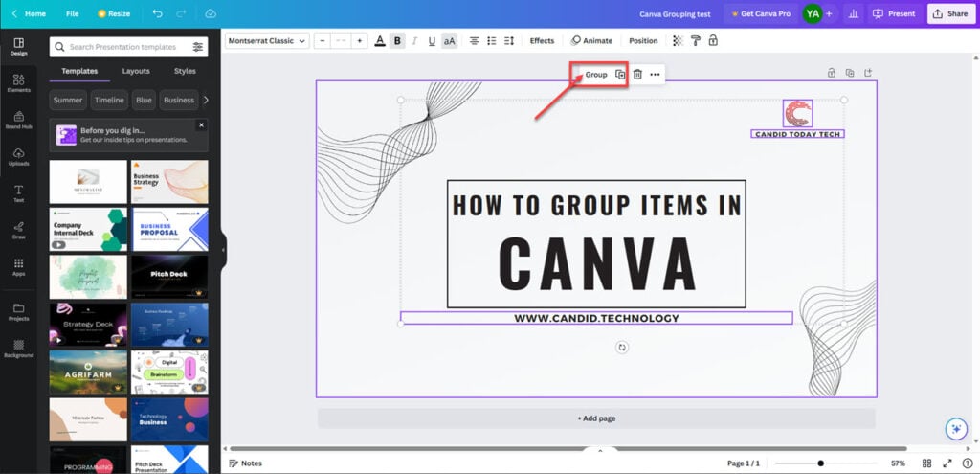
Task: Open the Resize menu
Action: click(x=114, y=13)
